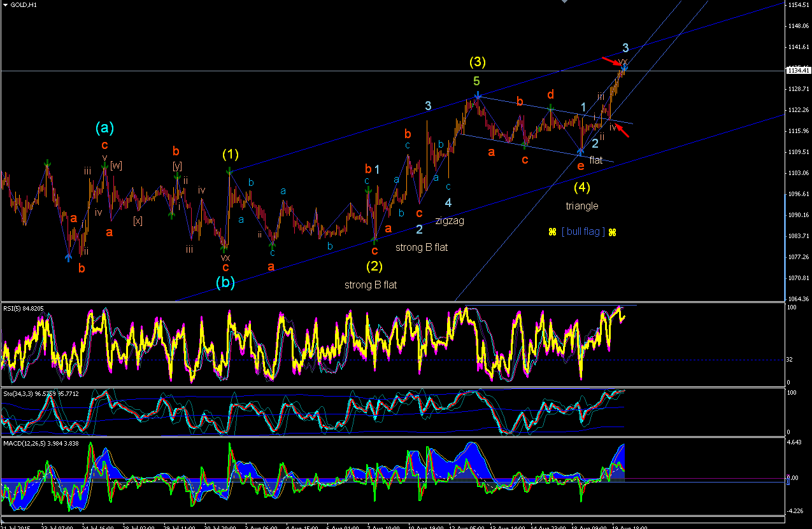The height and width of the screenshot is (529, 812).
Task: Click price scale value 1096.61
Action: click(798, 194)
